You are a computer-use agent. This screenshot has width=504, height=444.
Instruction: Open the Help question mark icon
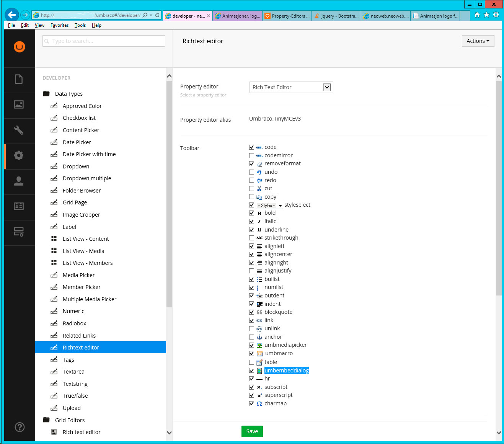20,427
